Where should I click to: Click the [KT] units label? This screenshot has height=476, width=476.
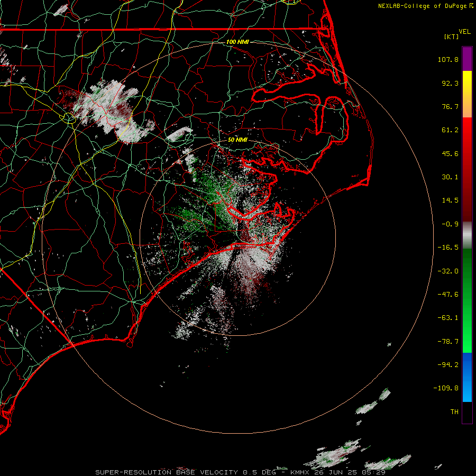452,36
